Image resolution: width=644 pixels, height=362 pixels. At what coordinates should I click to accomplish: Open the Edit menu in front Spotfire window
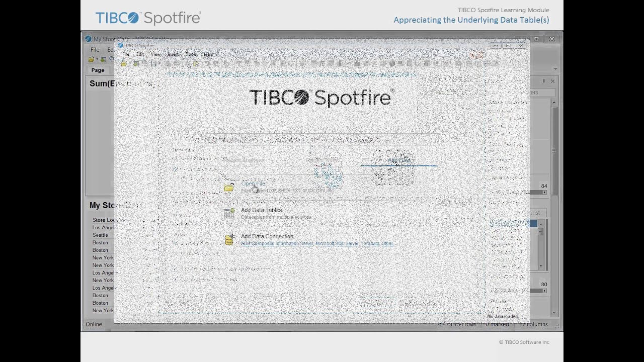coord(140,54)
